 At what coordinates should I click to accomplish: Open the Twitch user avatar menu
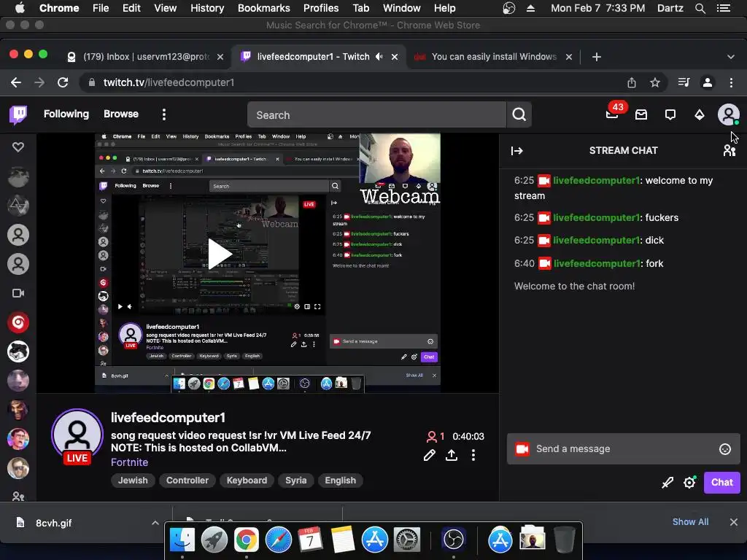pos(729,114)
